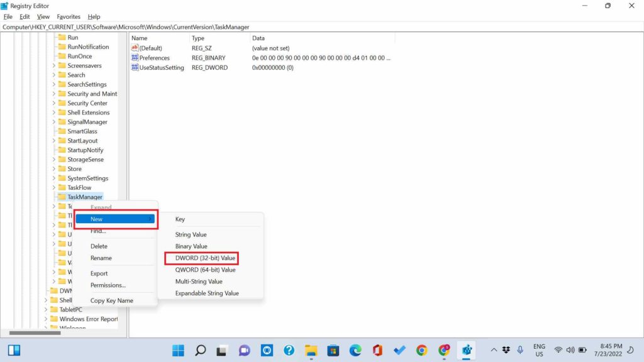
Task: Choose Binary Value from New submenu
Action: pyautogui.click(x=191, y=246)
